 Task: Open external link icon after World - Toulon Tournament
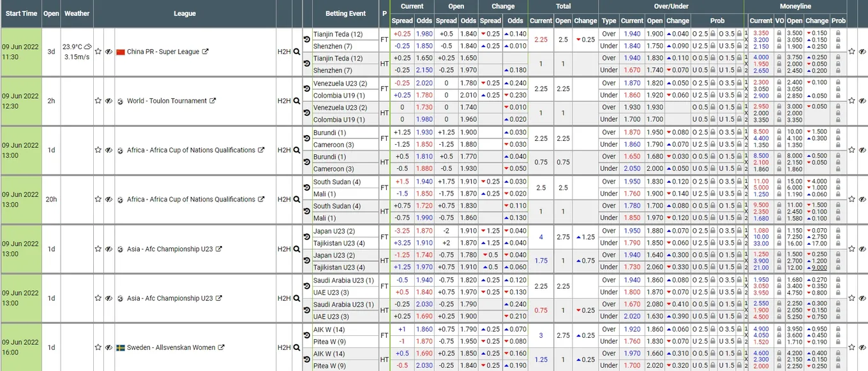tap(213, 101)
